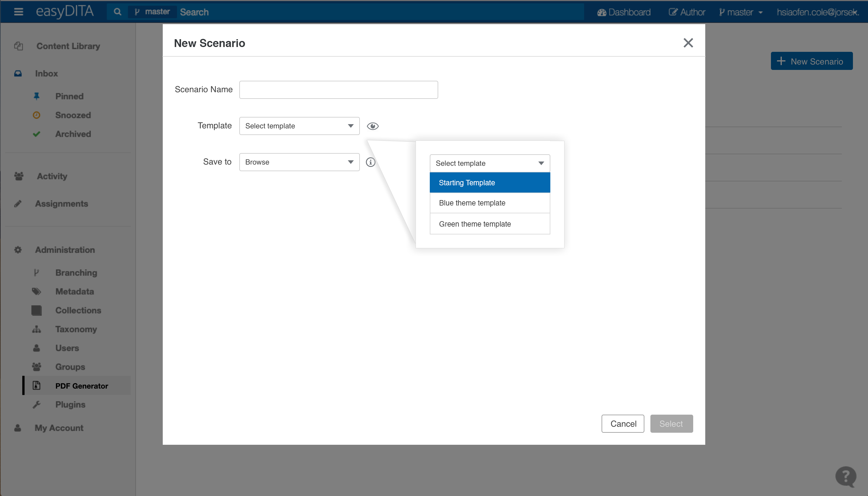Click the Plugins wrench icon
This screenshot has width=868, height=496.
pyautogui.click(x=36, y=405)
